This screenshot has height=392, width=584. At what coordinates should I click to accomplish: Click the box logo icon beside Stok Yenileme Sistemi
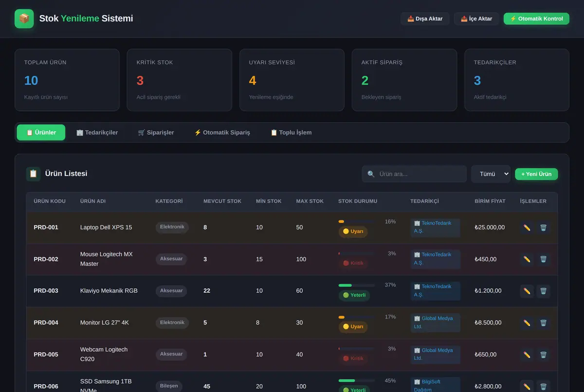(x=24, y=18)
